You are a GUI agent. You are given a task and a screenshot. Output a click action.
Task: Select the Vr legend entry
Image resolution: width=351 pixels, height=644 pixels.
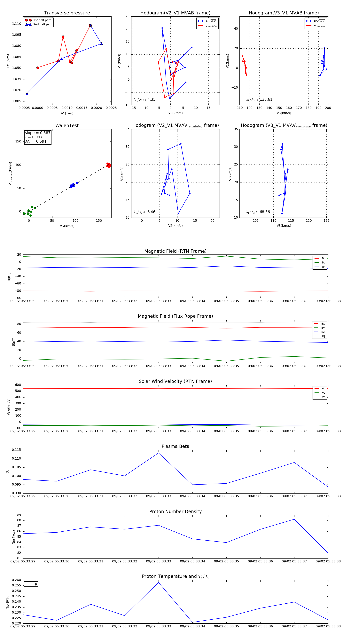click(x=320, y=389)
